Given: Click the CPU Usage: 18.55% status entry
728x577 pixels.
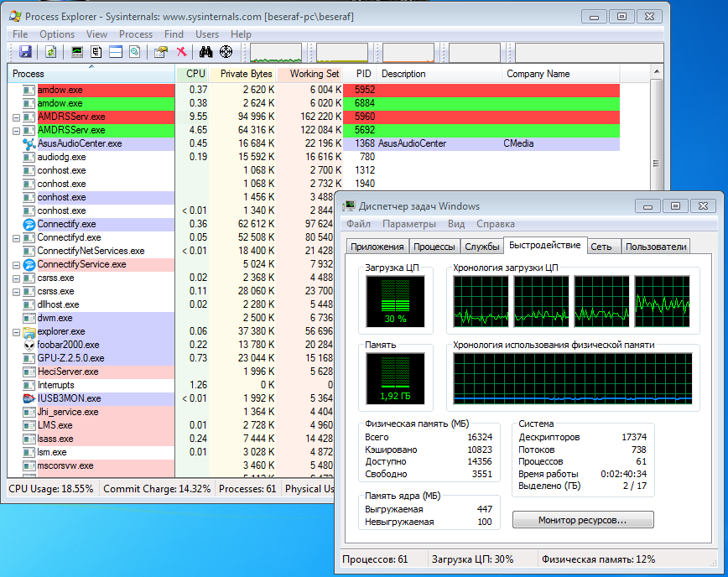Looking at the screenshot, I should click(x=51, y=489).
